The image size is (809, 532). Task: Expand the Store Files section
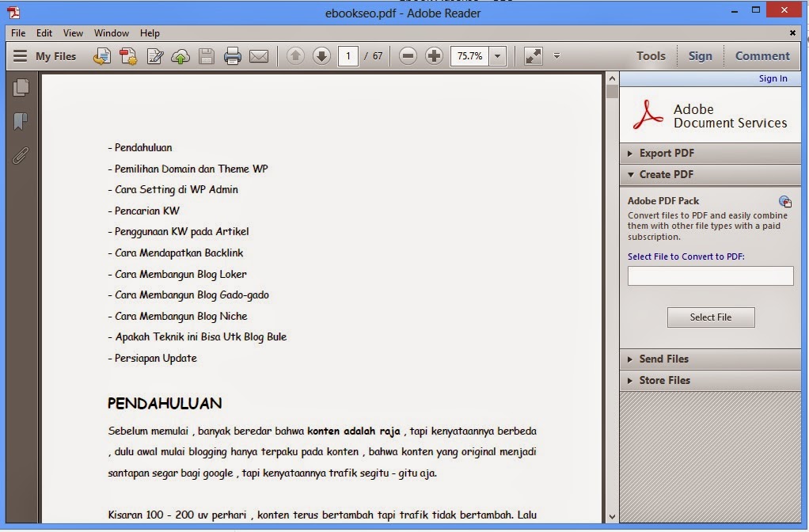point(710,380)
